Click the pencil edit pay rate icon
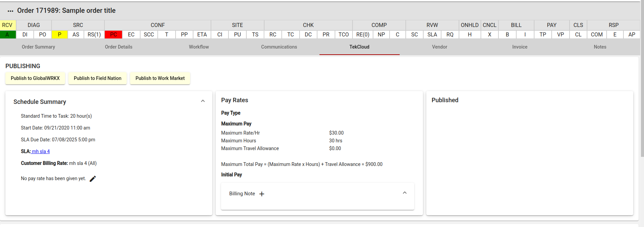Image resolution: width=644 pixels, height=227 pixels. [x=93, y=179]
